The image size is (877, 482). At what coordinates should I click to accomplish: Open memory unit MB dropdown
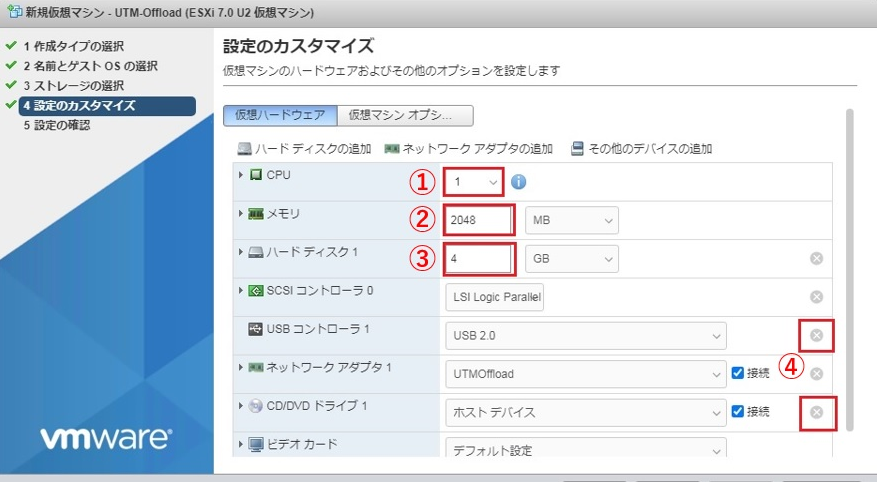coord(571,220)
